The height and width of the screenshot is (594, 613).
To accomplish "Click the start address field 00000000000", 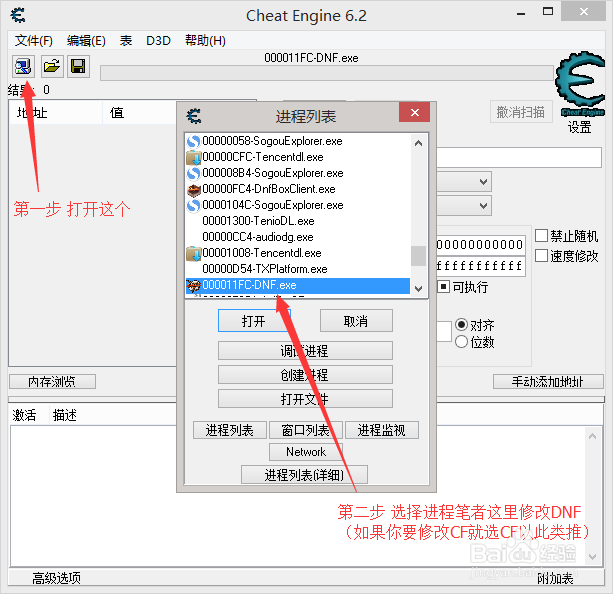I will click(480, 245).
